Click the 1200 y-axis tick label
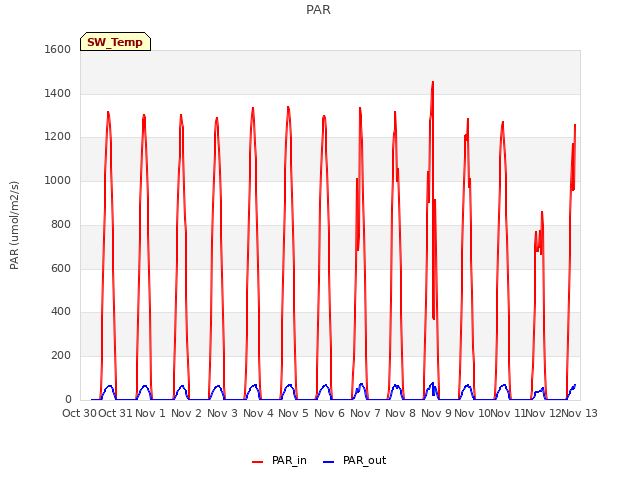Screen dimensions: 640x480 tap(58, 137)
